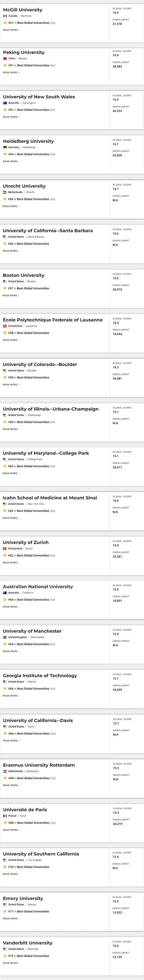Open Peking University's READ MORE link
144x980 pixels.
click(11, 73)
